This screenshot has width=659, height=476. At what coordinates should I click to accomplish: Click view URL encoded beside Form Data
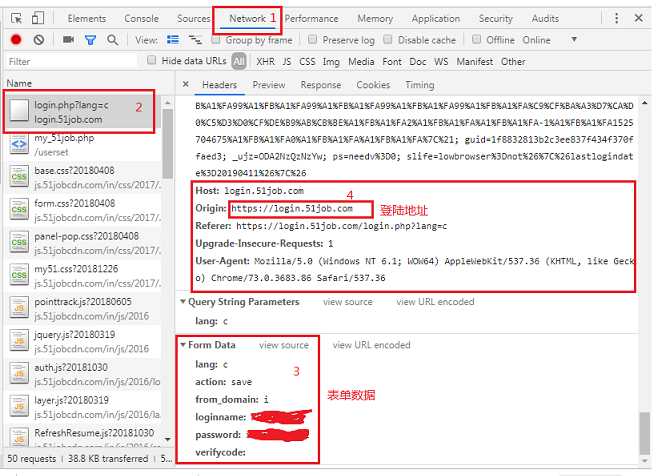[x=371, y=345]
